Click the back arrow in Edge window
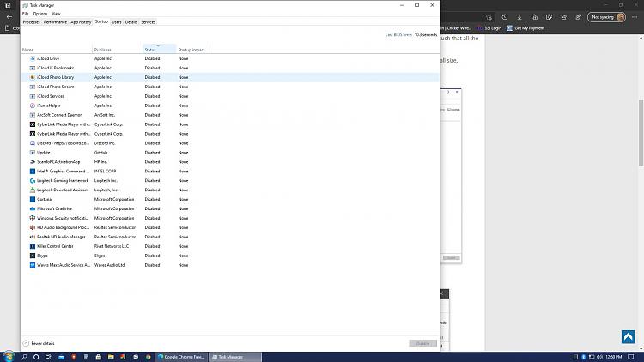Viewport: 644px width, 362px height. click(9, 17)
